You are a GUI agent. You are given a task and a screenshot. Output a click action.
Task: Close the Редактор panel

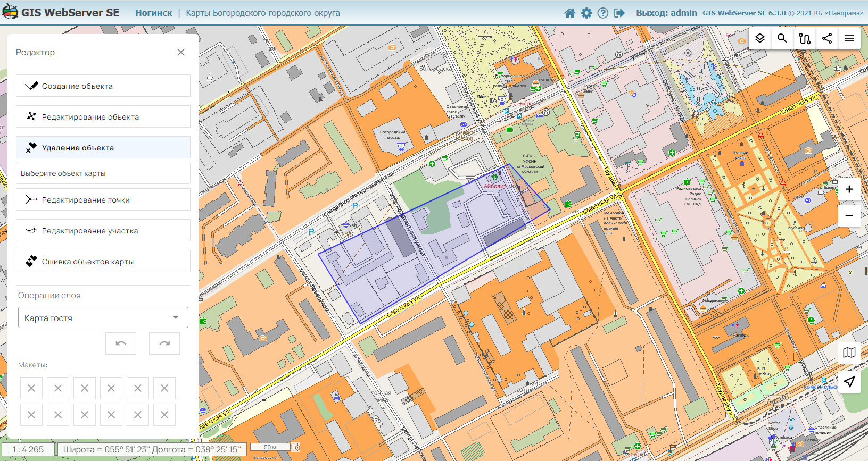click(181, 52)
